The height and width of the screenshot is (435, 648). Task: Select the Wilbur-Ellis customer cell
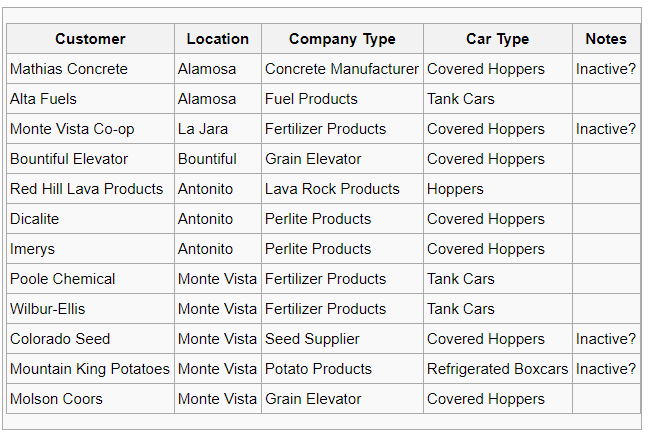(91, 309)
